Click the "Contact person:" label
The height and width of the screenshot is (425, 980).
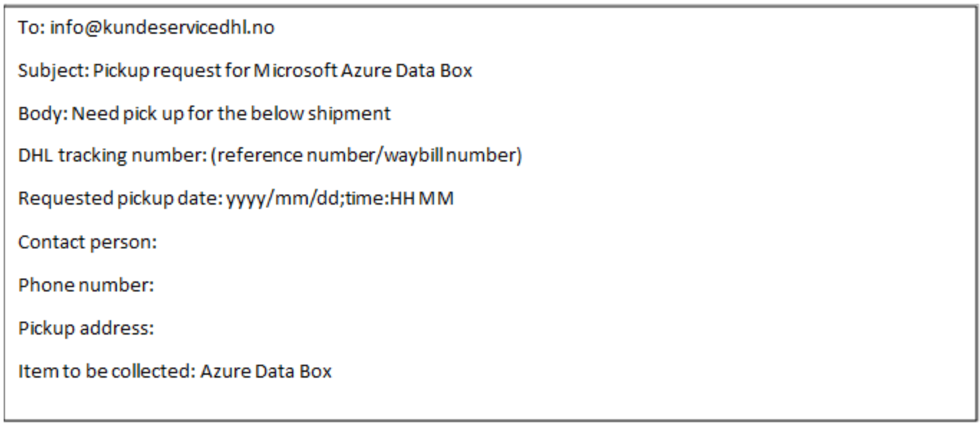click(x=88, y=243)
